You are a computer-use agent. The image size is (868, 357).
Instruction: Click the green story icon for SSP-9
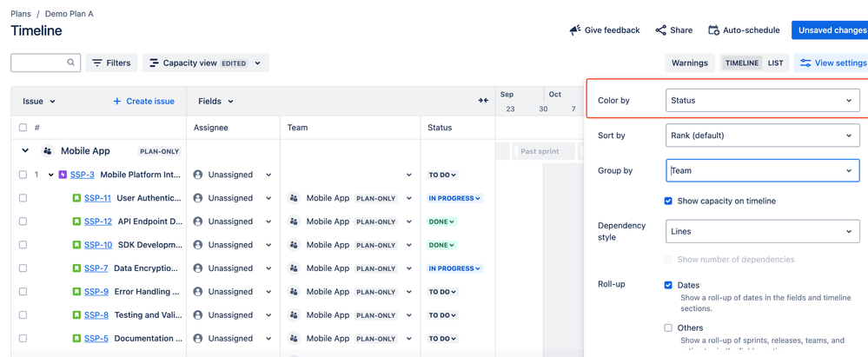[x=77, y=292]
